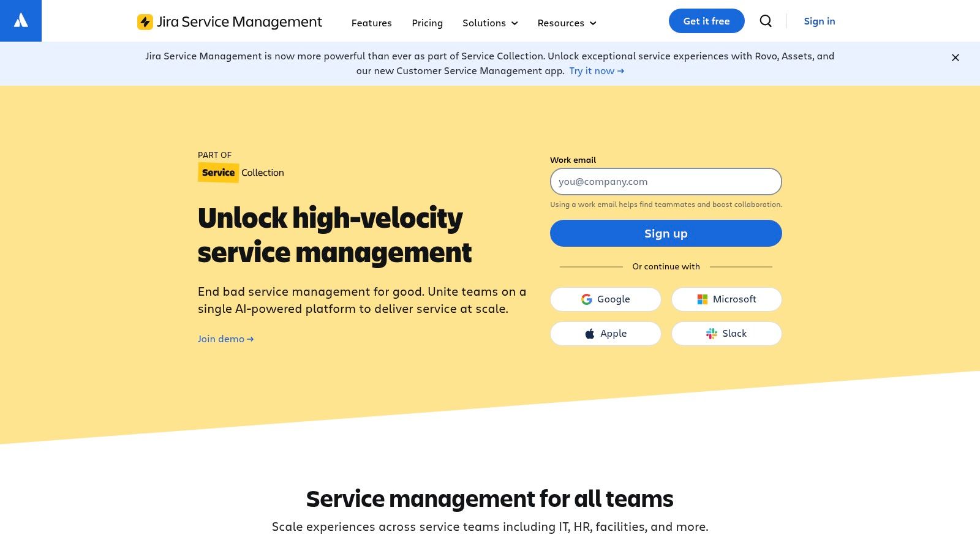Open the search magnifying glass
This screenshot has width=980, height=551.
pyautogui.click(x=766, y=21)
